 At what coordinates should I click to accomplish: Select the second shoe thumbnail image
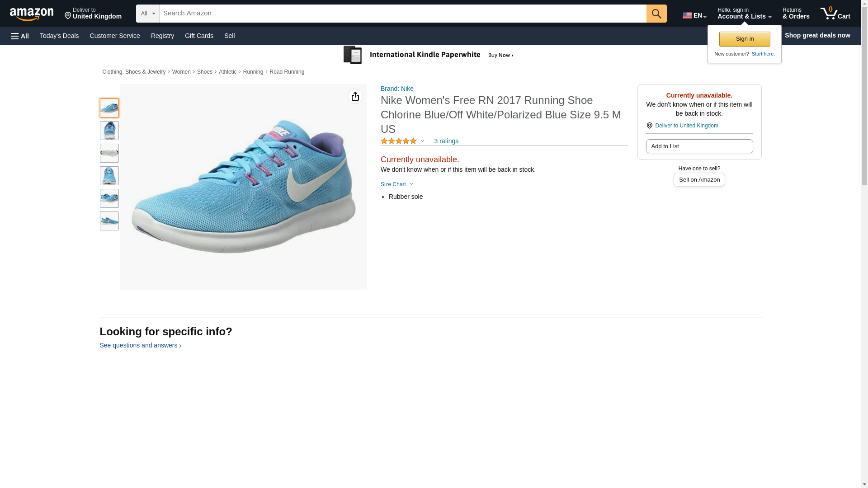click(x=109, y=131)
